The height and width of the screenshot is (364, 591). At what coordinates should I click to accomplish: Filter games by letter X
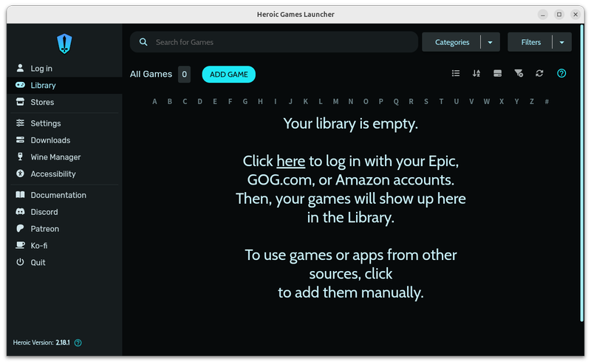502,101
